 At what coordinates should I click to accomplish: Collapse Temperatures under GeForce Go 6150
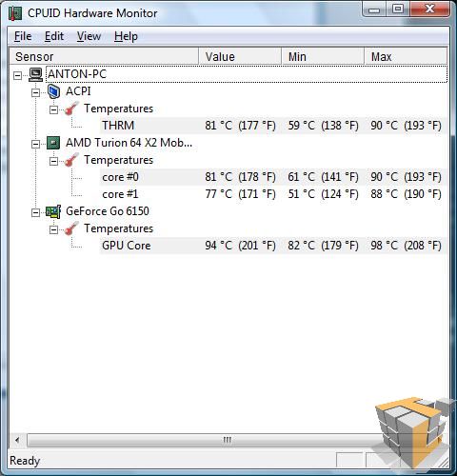(53, 229)
